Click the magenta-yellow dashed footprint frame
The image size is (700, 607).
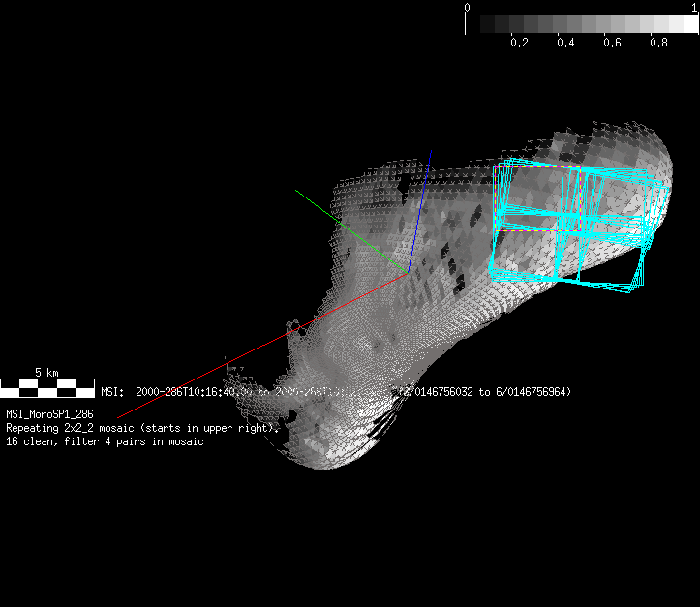(537, 198)
